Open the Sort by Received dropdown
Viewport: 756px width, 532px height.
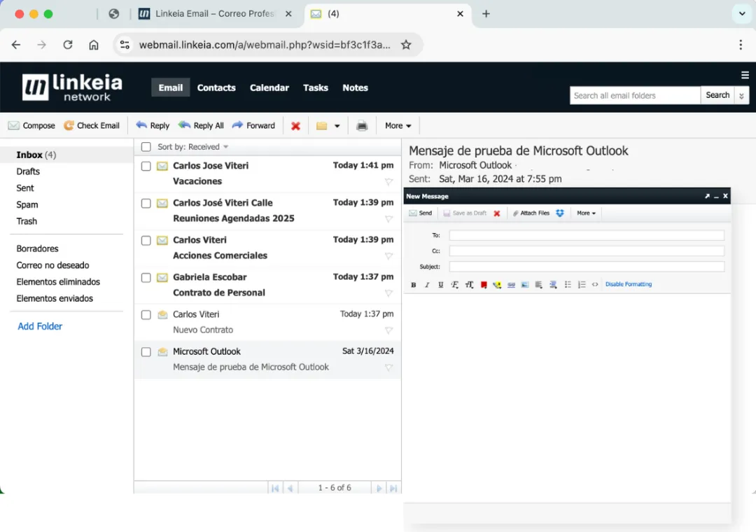[x=193, y=147]
